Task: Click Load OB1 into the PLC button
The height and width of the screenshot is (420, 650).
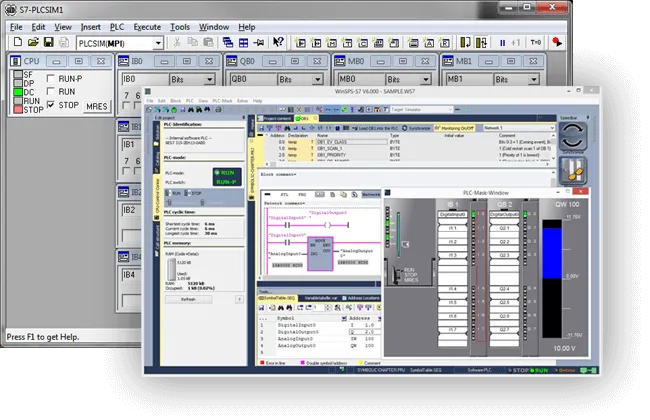Action: (375, 128)
